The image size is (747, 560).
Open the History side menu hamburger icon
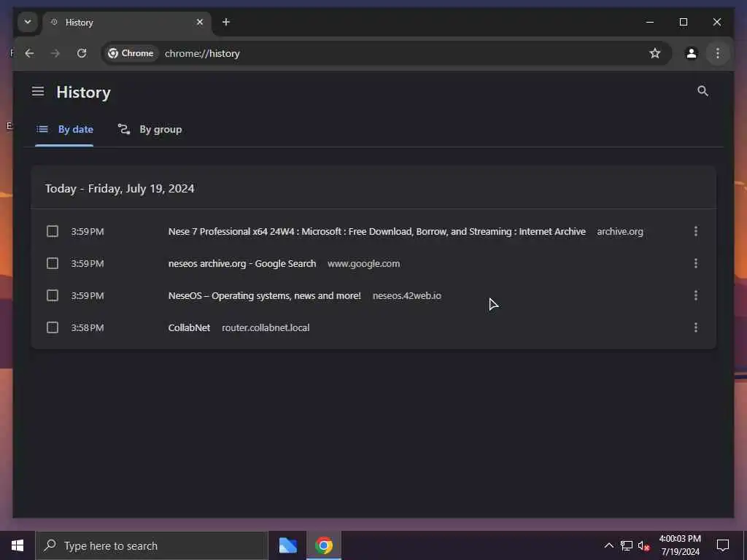click(x=38, y=91)
